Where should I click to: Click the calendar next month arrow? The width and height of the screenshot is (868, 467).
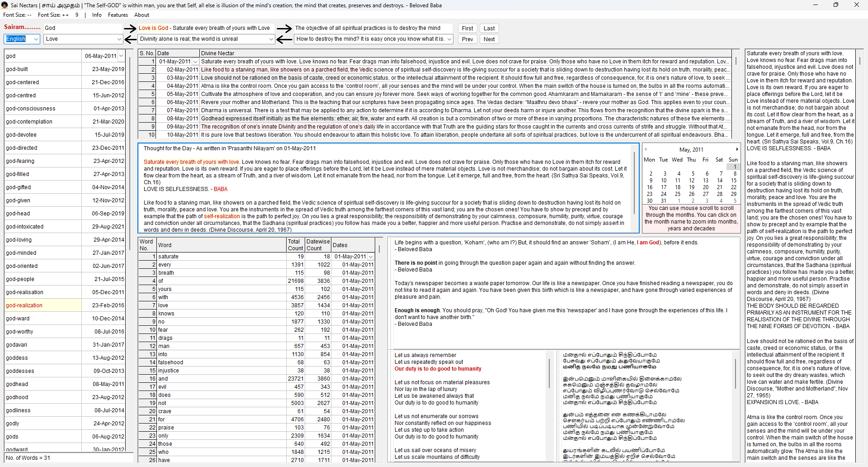pos(737,149)
